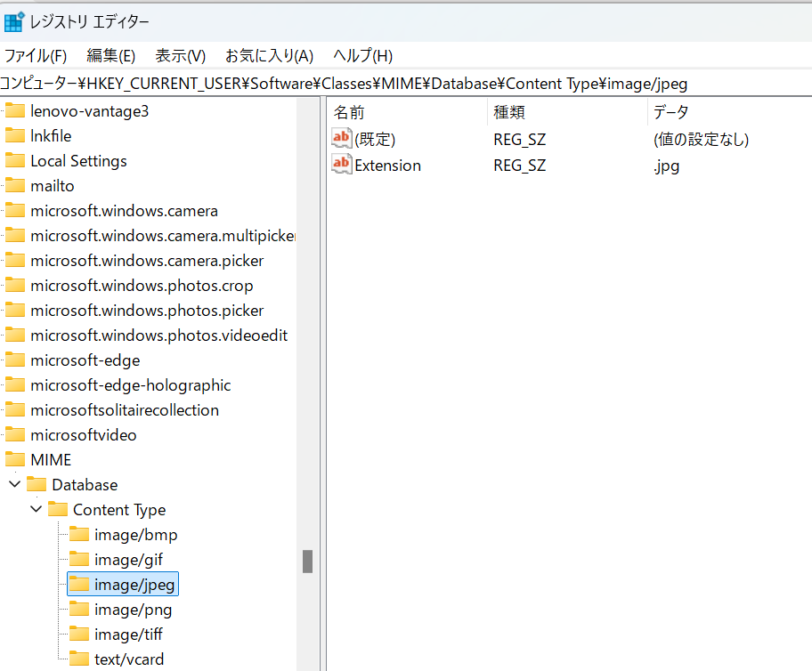
Task: Select the image/gif key label
Action: pos(128,559)
